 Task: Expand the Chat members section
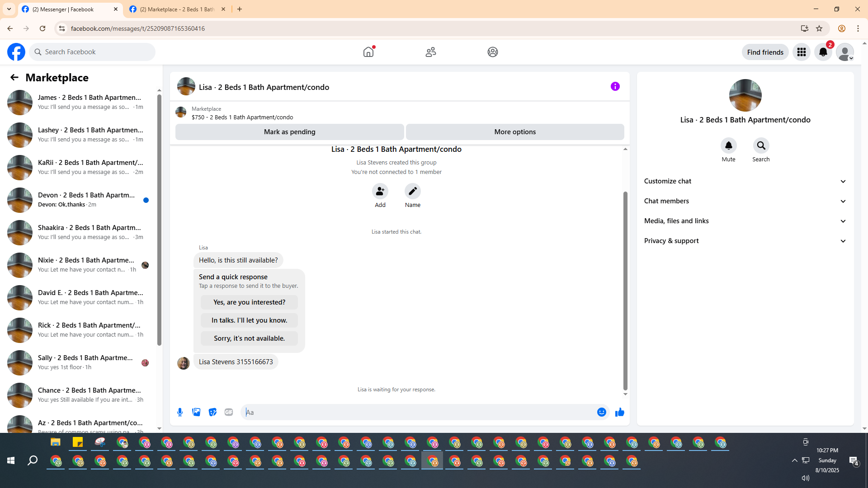click(745, 201)
